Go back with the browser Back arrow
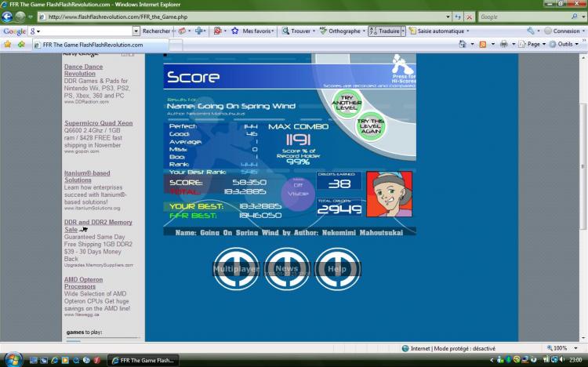 coord(7,17)
